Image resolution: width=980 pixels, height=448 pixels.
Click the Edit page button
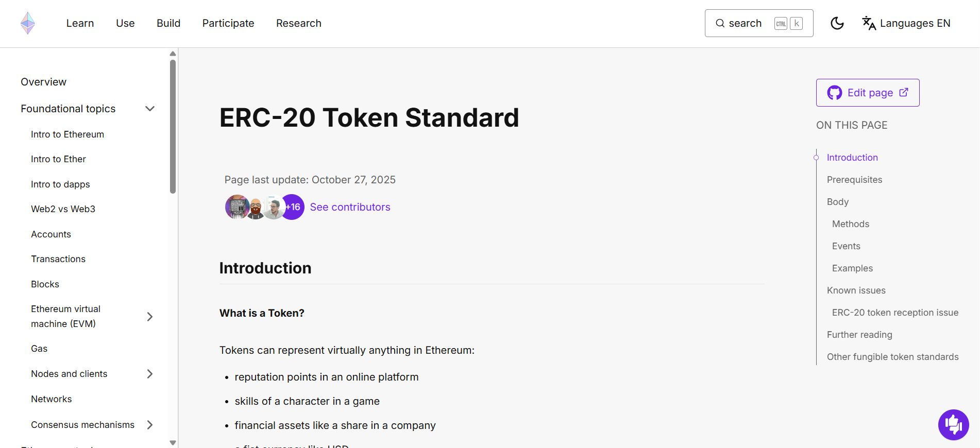(x=868, y=93)
